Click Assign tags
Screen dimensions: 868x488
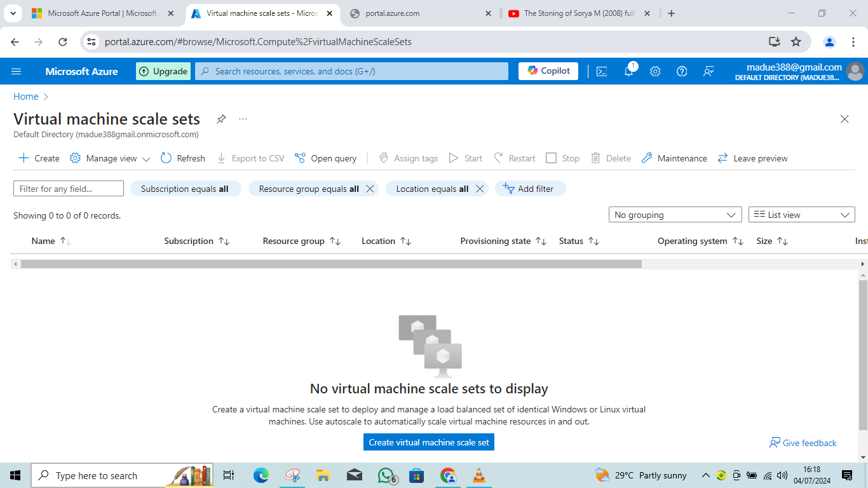tap(408, 158)
